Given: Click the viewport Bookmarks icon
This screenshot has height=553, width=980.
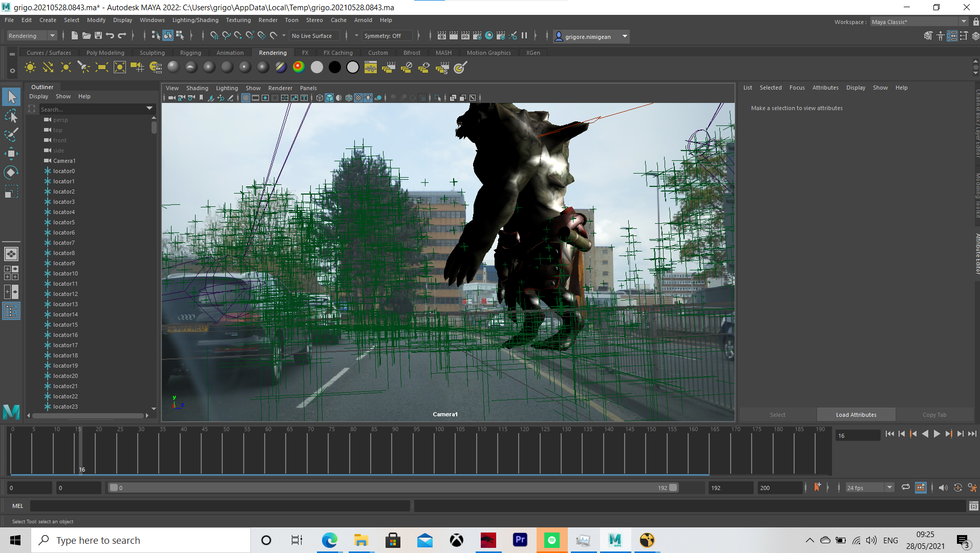Looking at the screenshot, I should 201,98.
